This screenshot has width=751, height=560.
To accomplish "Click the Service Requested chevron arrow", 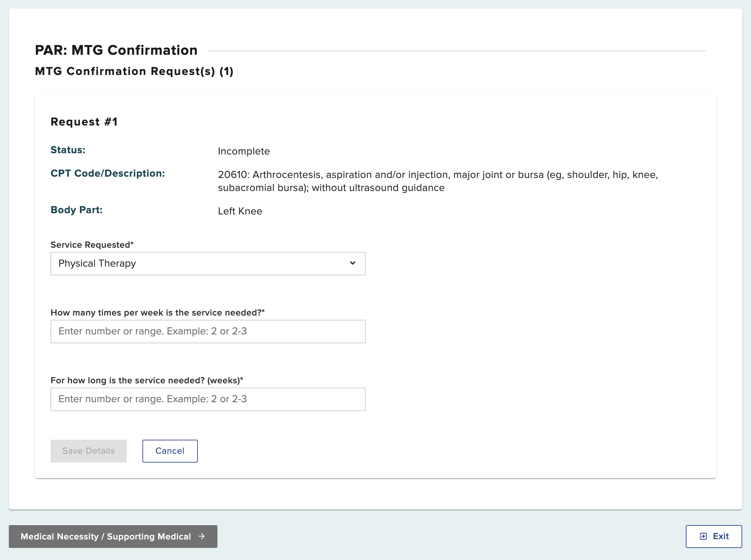I will point(352,263).
